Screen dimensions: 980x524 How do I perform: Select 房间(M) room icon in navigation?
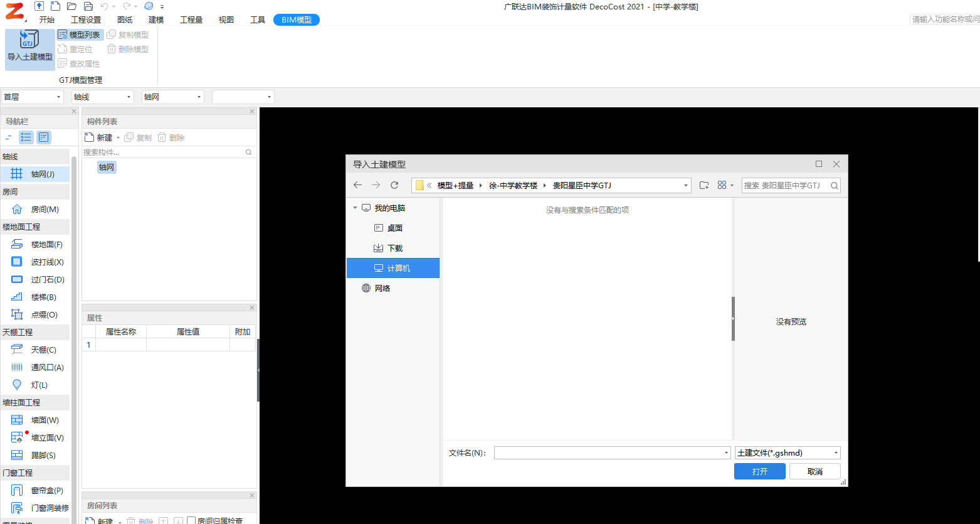pyautogui.click(x=17, y=209)
